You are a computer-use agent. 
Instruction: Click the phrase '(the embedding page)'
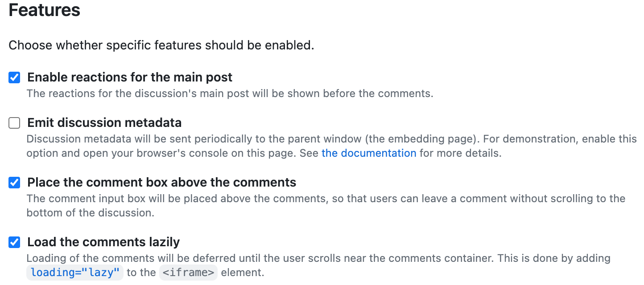click(421, 138)
